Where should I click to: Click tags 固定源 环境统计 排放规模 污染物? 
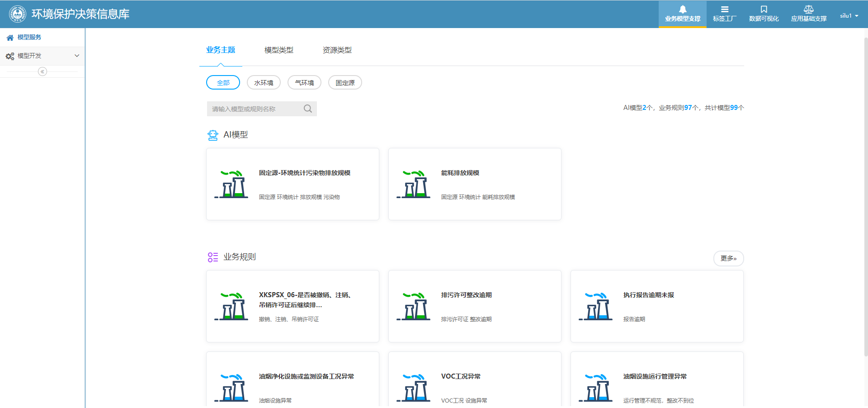pyautogui.click(x=299, y=197)
